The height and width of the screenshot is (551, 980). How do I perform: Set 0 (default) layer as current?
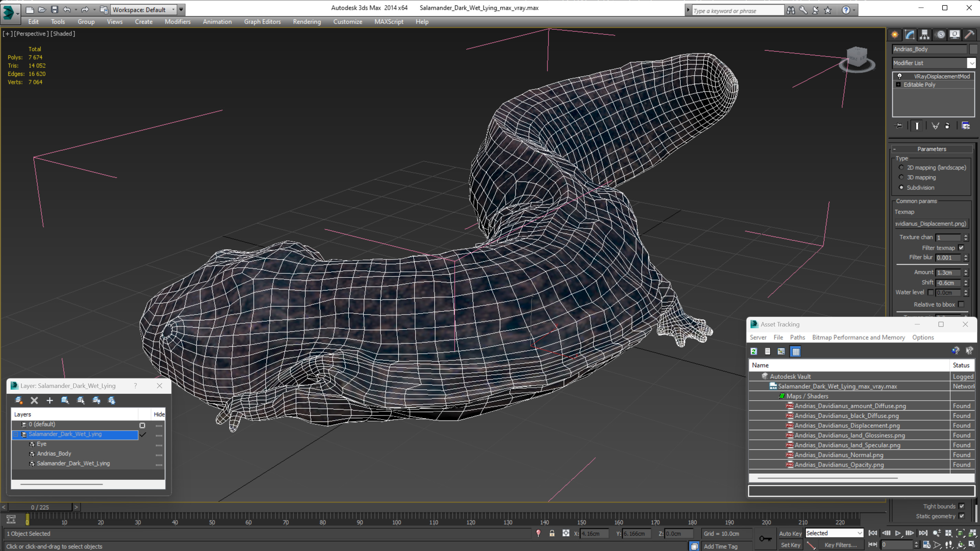[x=142, y=425]
